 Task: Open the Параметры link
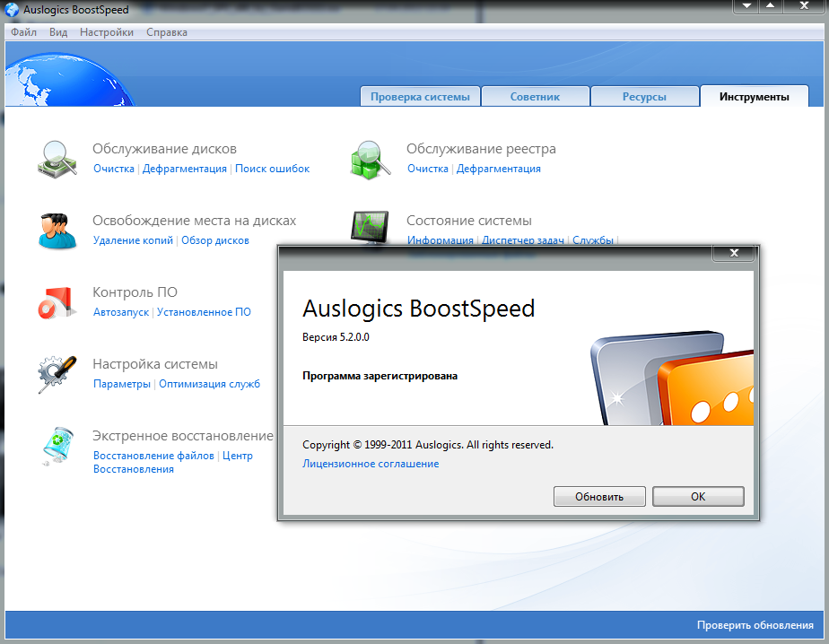pos(122,384)
